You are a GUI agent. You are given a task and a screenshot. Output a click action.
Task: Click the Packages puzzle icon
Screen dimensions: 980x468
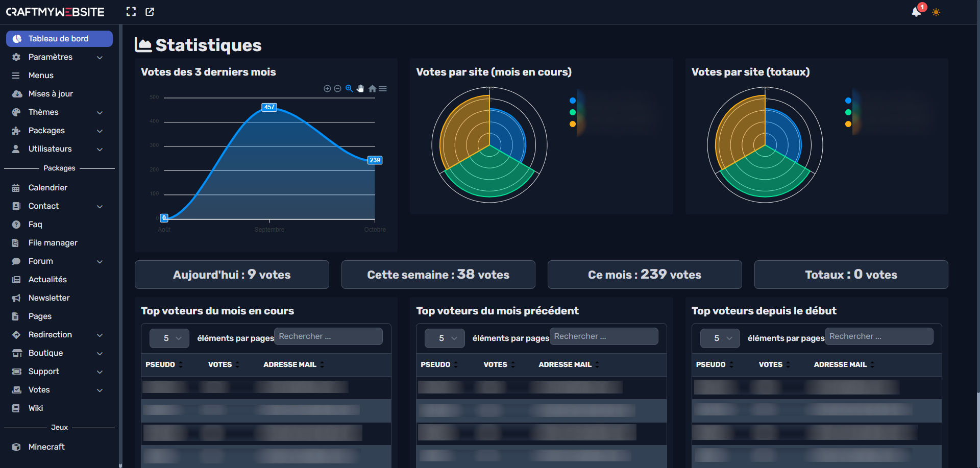pos(16,131)
